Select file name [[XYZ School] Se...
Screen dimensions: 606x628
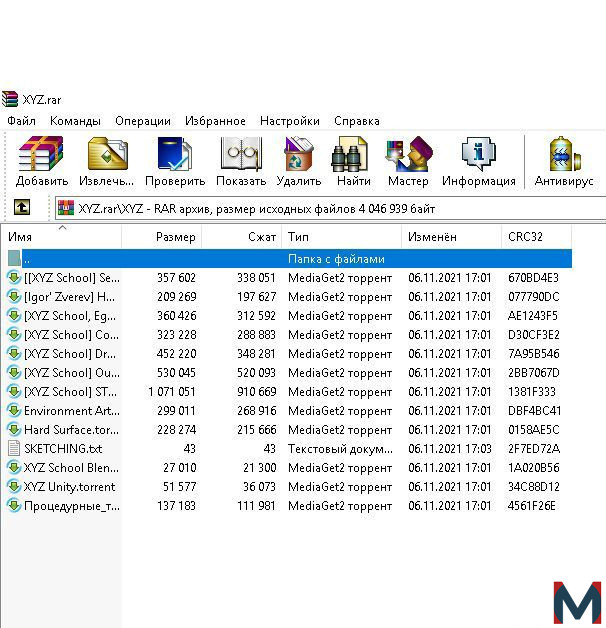click(72, 278)
